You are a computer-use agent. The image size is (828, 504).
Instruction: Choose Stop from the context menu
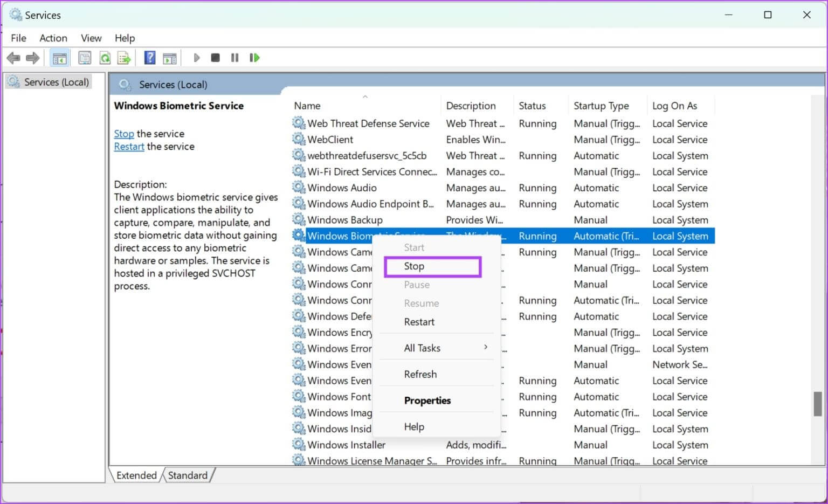click(x=432, y=266)
